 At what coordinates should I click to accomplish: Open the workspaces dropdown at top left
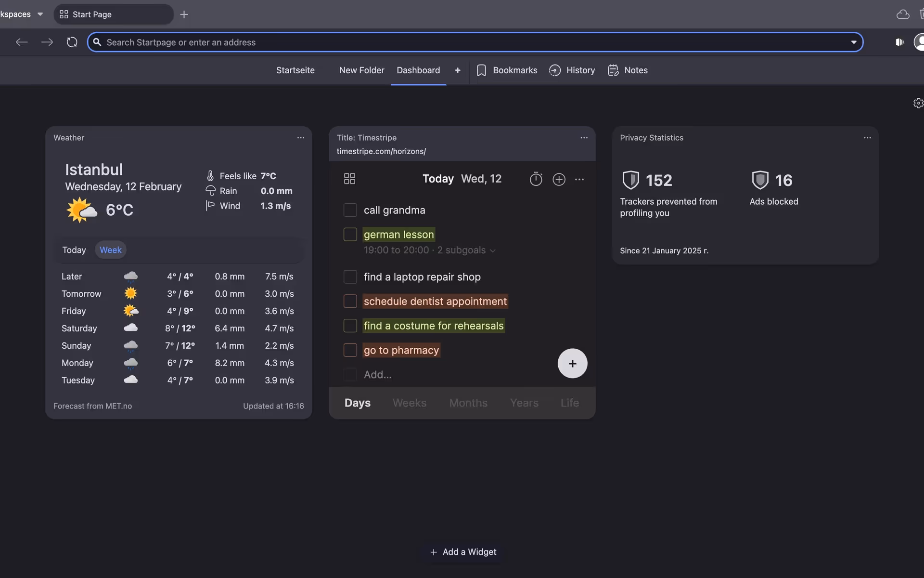[x=40, y=14]
